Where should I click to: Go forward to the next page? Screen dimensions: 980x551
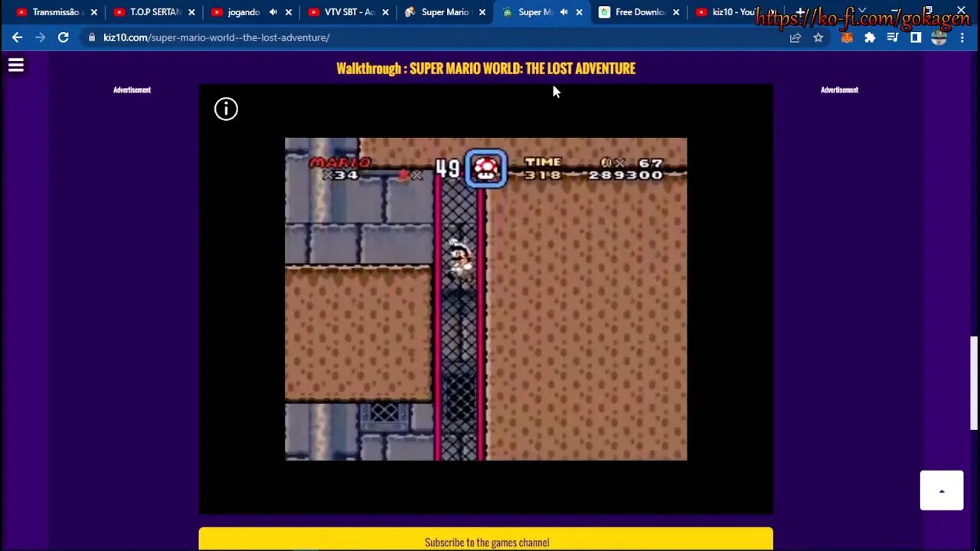pyautogui.click(x=40, y=37)
